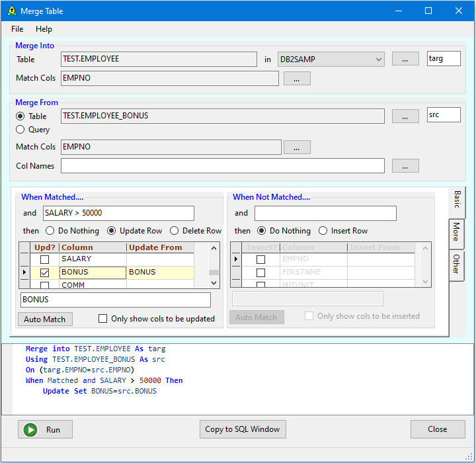
Task: Click the BONUS Update From cell
Action: pos(160,273)
